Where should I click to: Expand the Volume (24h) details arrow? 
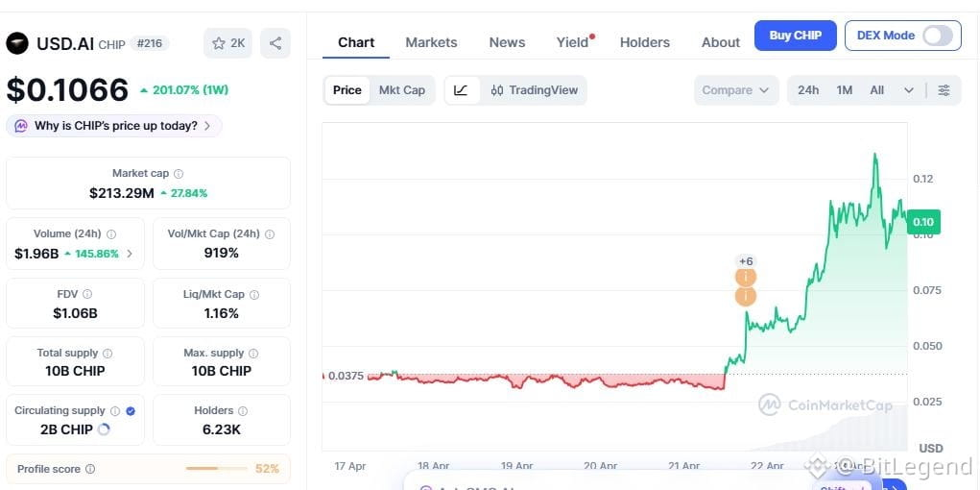point(130,254)
